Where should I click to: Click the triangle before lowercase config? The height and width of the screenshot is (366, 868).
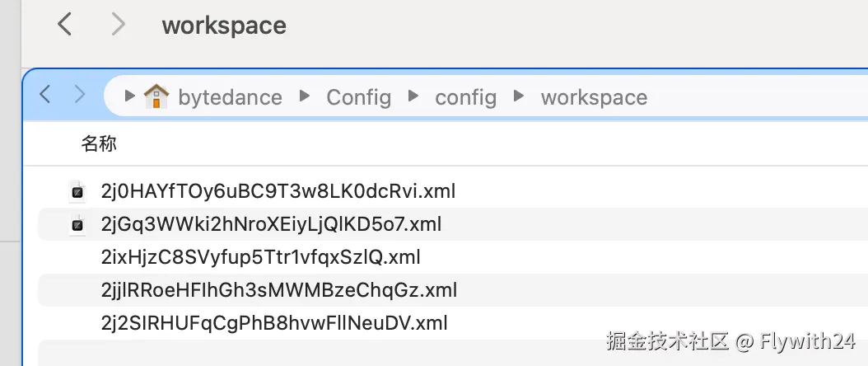[413, 96]
